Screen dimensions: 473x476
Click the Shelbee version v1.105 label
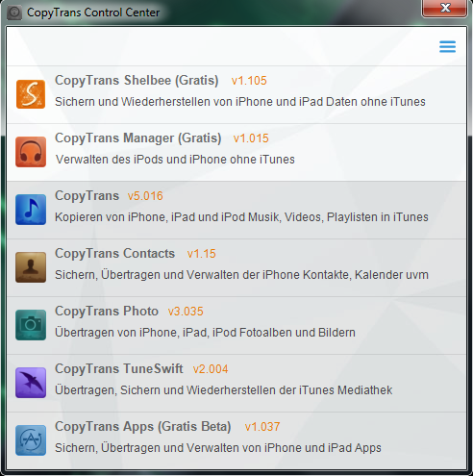click(x=249, y=81)
